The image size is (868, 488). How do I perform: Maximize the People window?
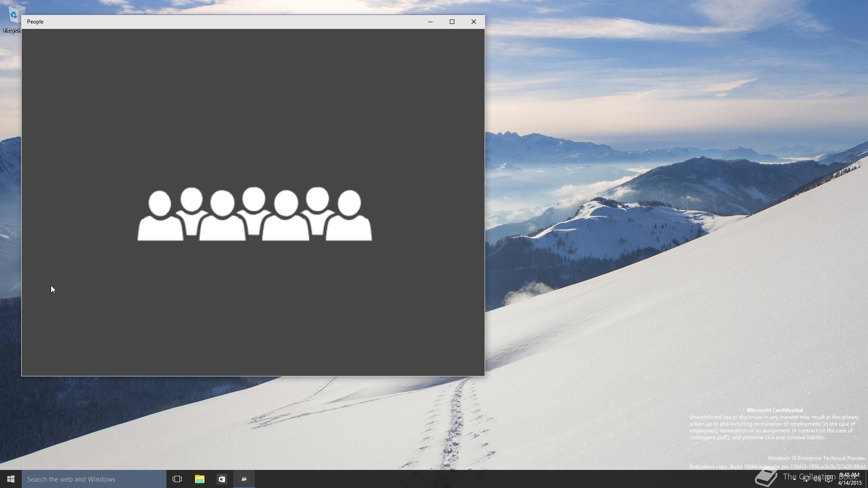pos(452,22)
